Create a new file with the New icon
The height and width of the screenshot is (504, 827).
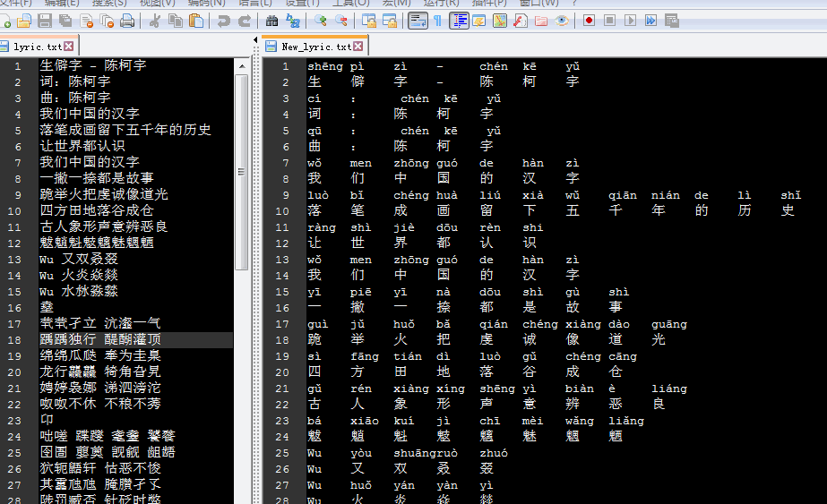click(5, 21)
